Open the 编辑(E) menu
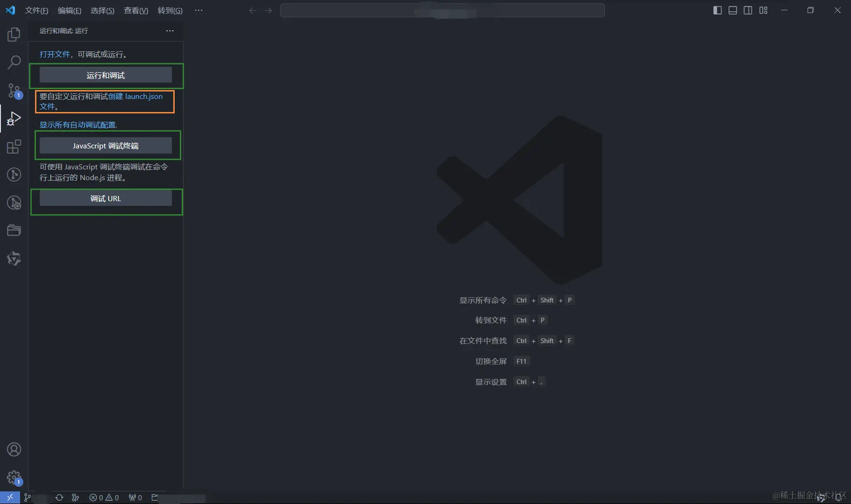Screen dimensions: 851x504 pyautogui.click(x=70, y=10)
